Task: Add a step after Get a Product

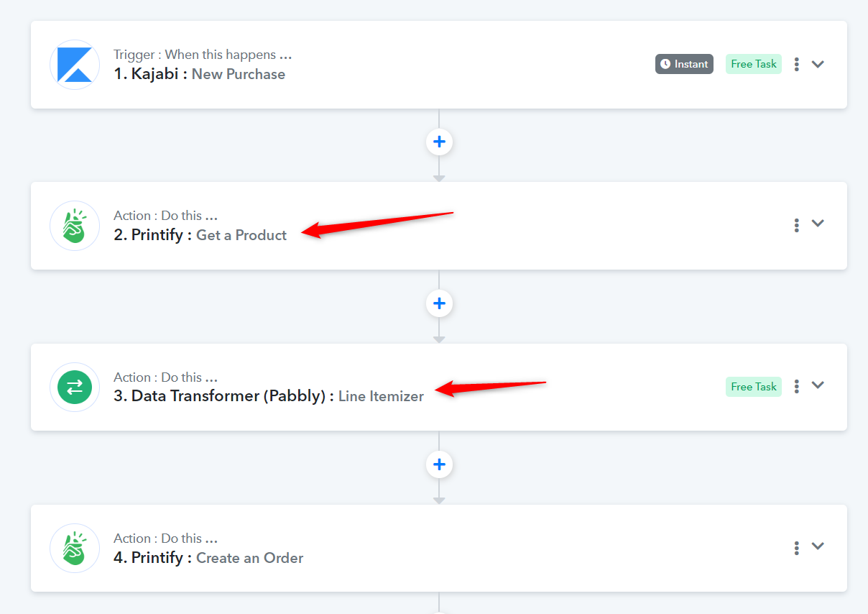Action: coord(439,303)
